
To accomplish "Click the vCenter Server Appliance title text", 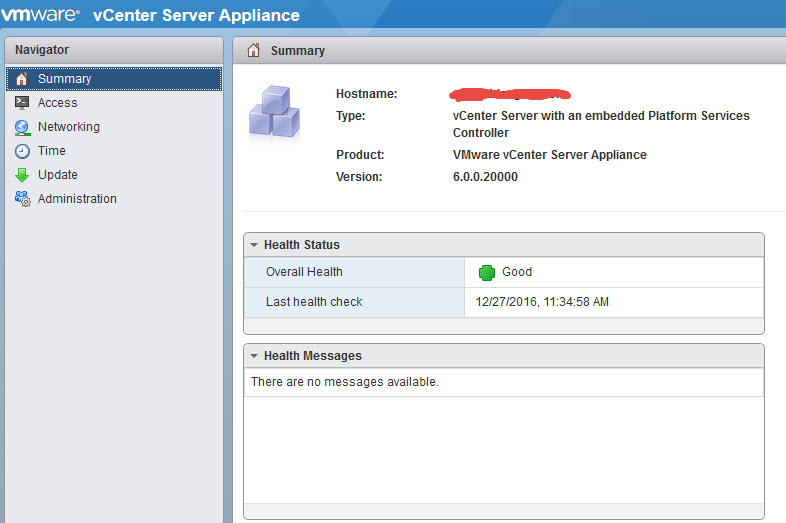I will [196, 15].
